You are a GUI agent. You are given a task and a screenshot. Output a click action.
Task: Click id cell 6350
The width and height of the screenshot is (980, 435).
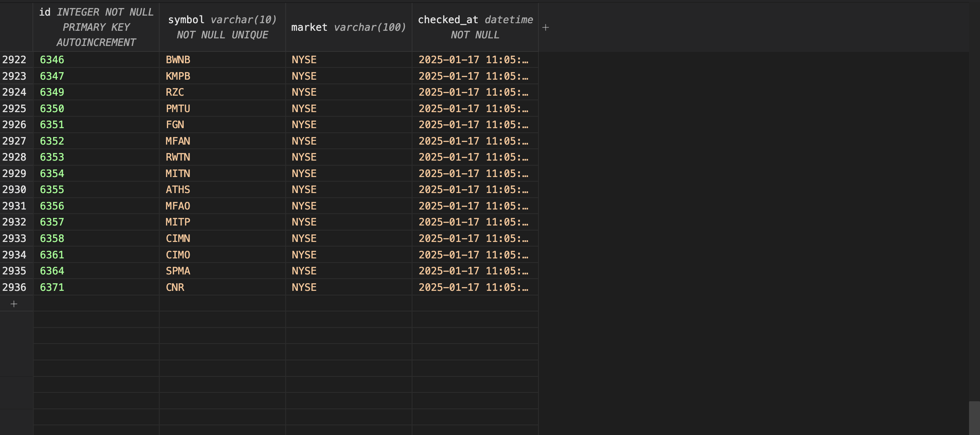point(96,109)
